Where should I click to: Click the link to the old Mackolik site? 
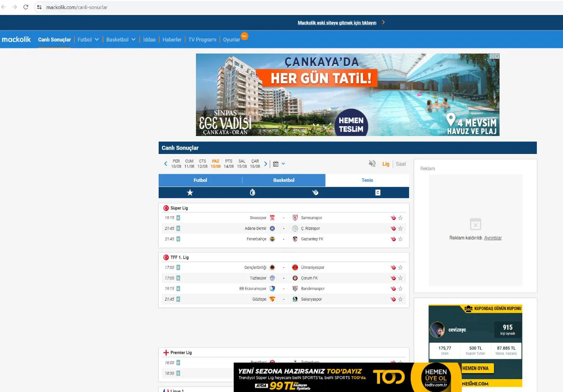coord(337,23)
